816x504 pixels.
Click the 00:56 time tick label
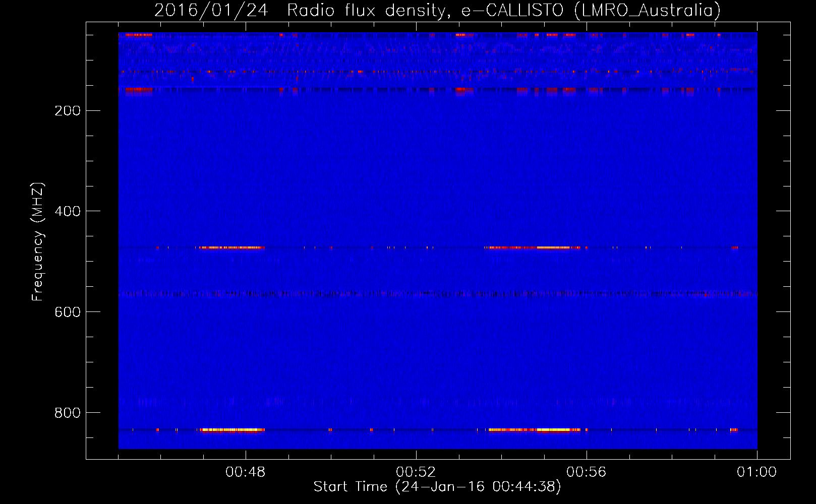coord(587,472)
